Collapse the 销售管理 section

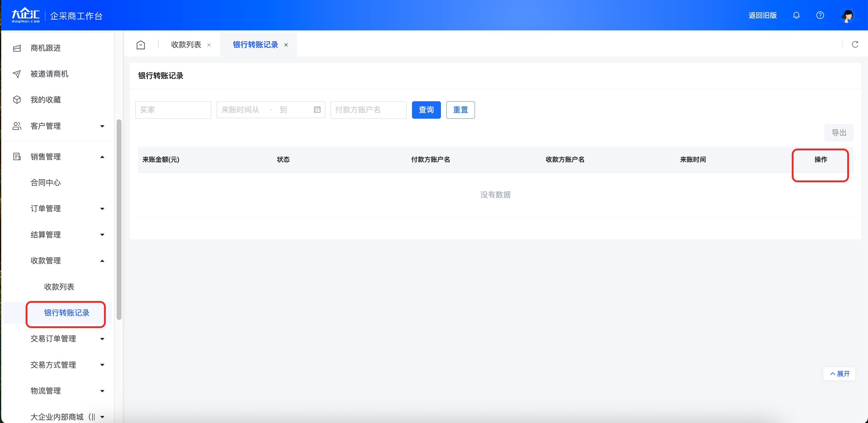[x=102, y=157]
